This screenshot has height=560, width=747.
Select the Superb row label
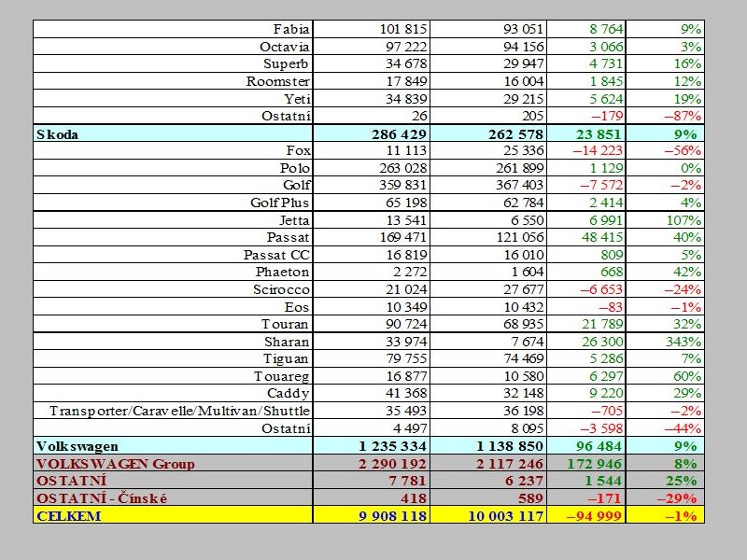(x=286, y=63)
